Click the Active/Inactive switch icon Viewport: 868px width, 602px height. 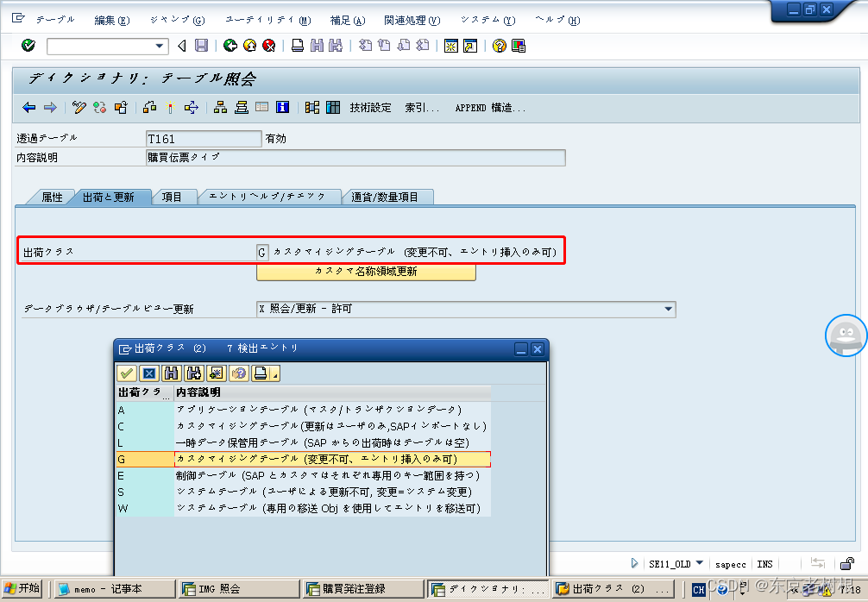[x=99, y=107]
